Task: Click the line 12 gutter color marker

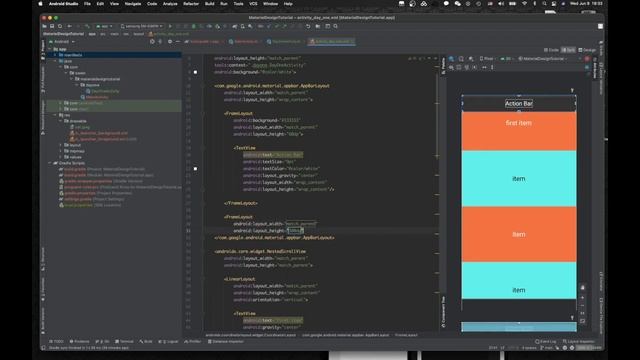Action: coord(195,72)
